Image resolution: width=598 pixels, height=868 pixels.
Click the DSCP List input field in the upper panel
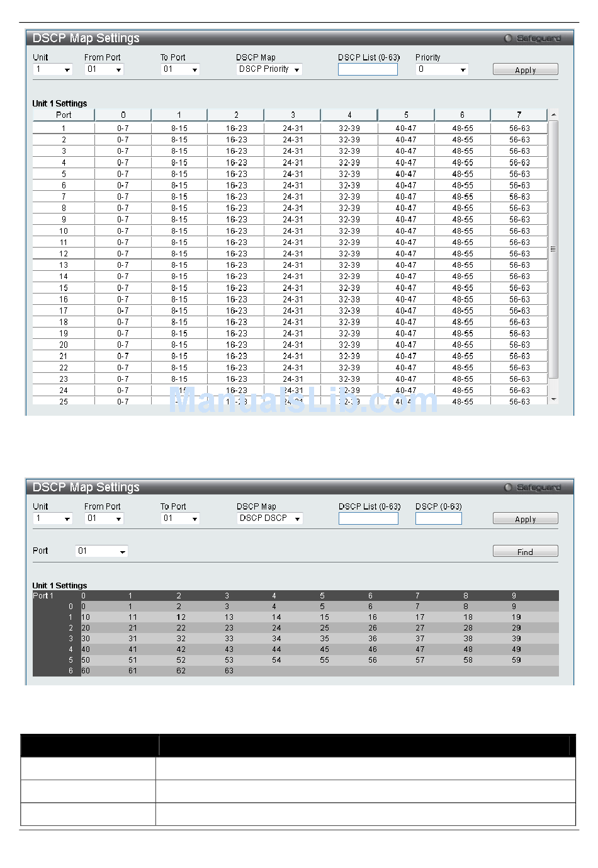[x=368, y=69]
